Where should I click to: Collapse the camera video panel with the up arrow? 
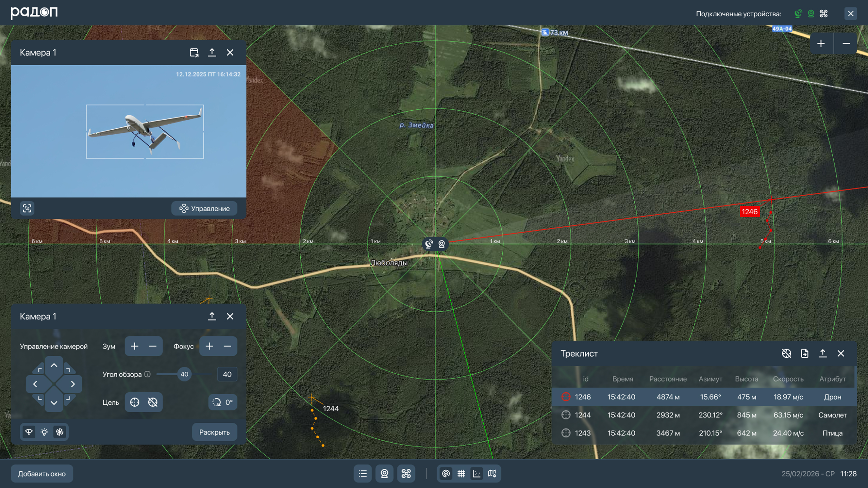[x=212, y=52]
